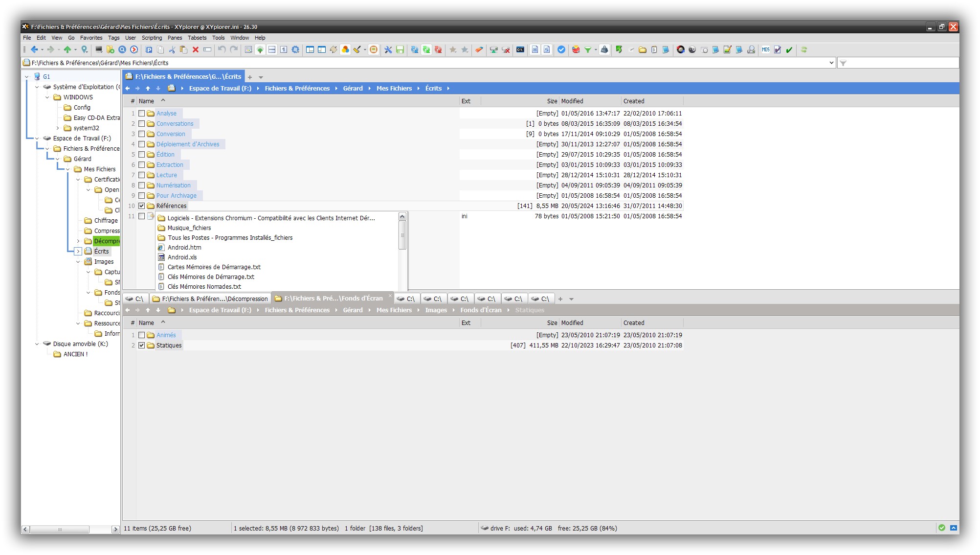Uncheck the Références folder checkbox

[142, 206]
